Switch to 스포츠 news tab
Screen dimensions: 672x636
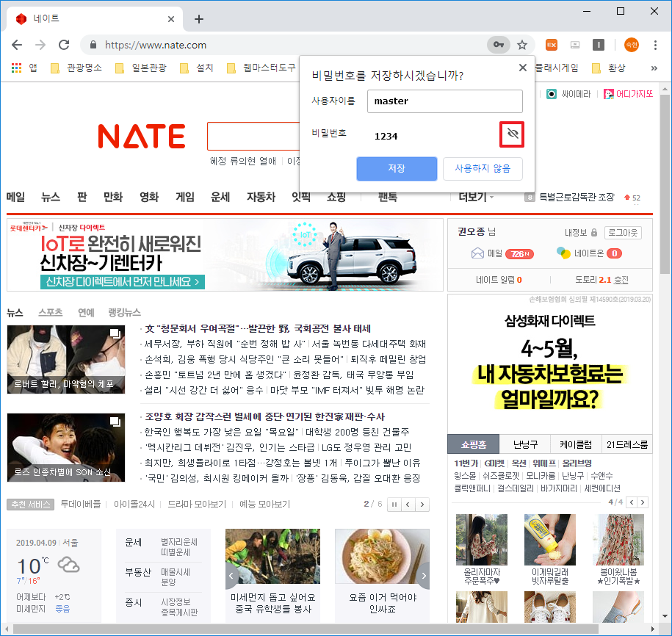pyautogui.click(x=51, y=312)
